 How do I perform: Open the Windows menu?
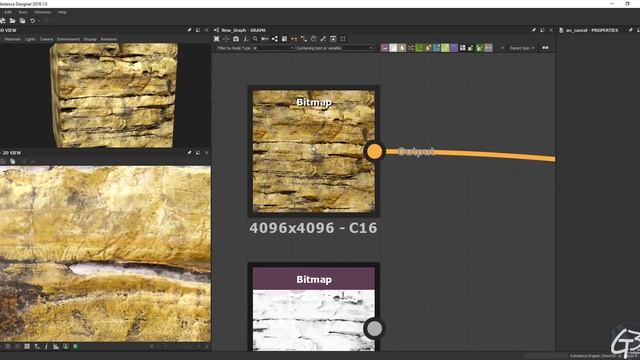click(42, 12)
